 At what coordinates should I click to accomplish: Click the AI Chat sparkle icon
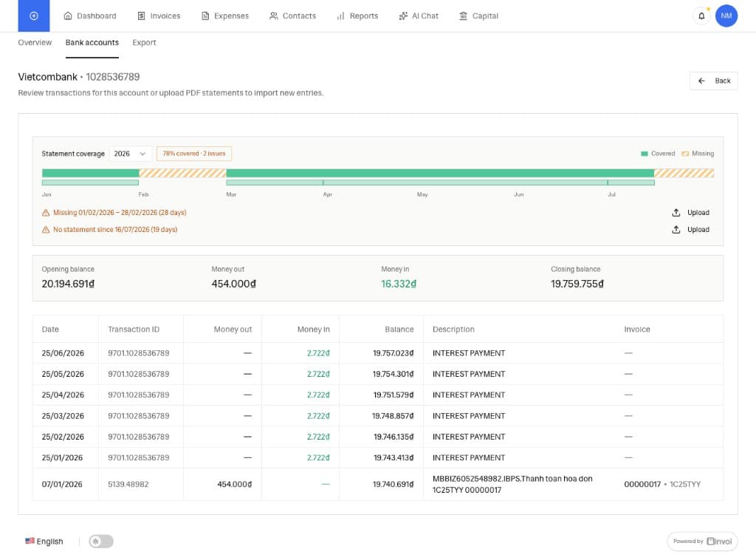tap(403, 16)
